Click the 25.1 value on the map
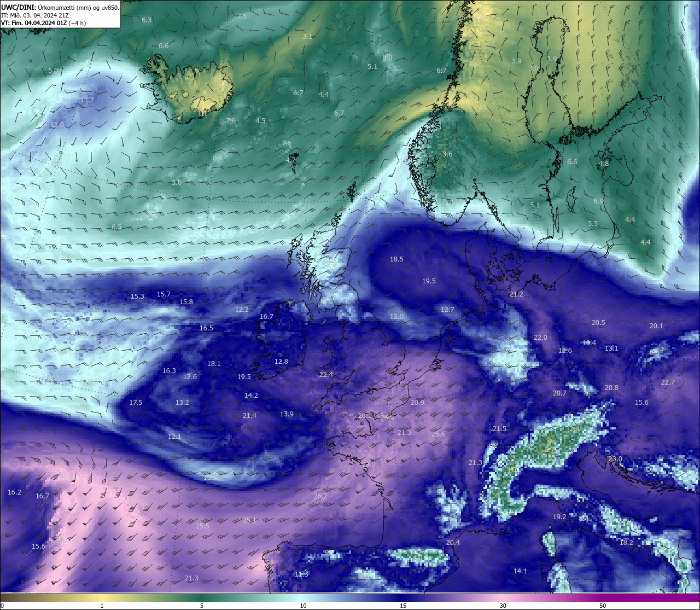Viewport: 700px width, 610px height. [249, 520]
